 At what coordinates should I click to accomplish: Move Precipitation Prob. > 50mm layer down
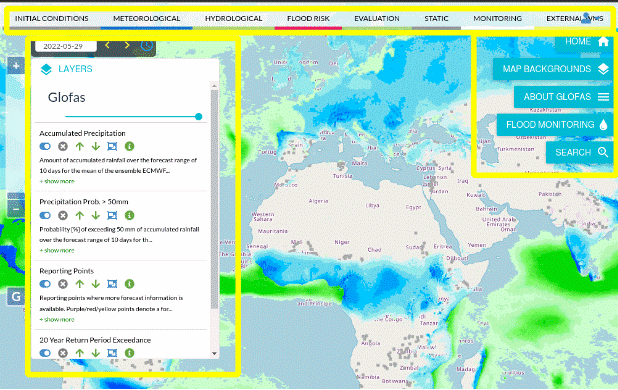pos(95,215)
